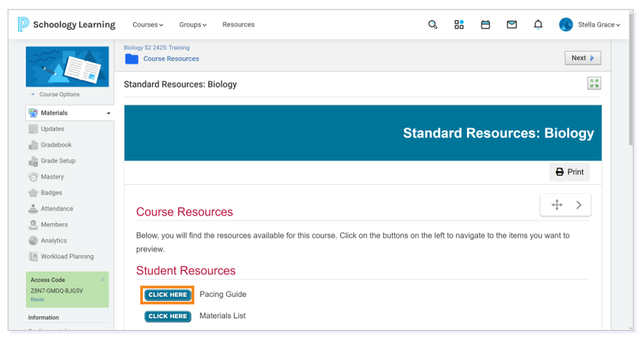Click CLICK HERE beside Materials List

[167, 316]
